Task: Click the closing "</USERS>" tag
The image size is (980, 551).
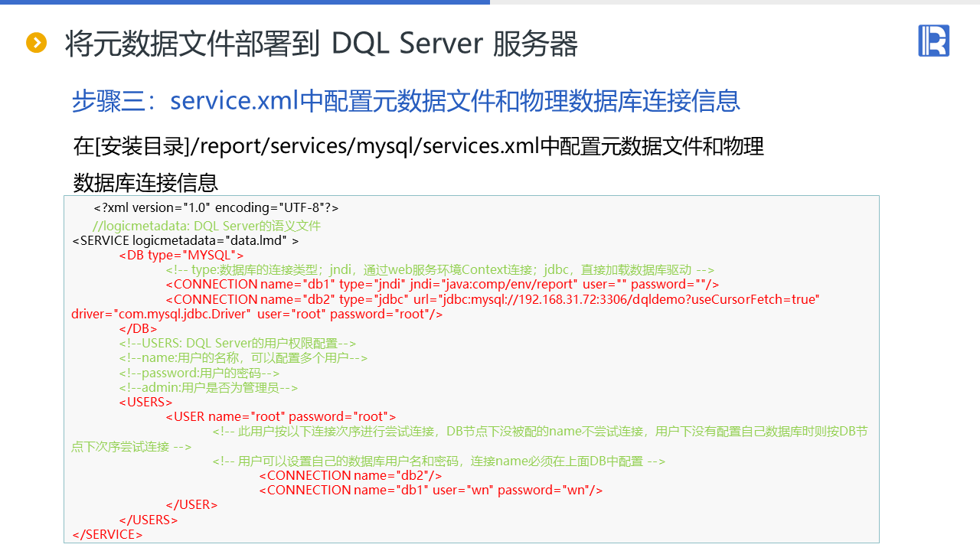Action: [149, 520]
